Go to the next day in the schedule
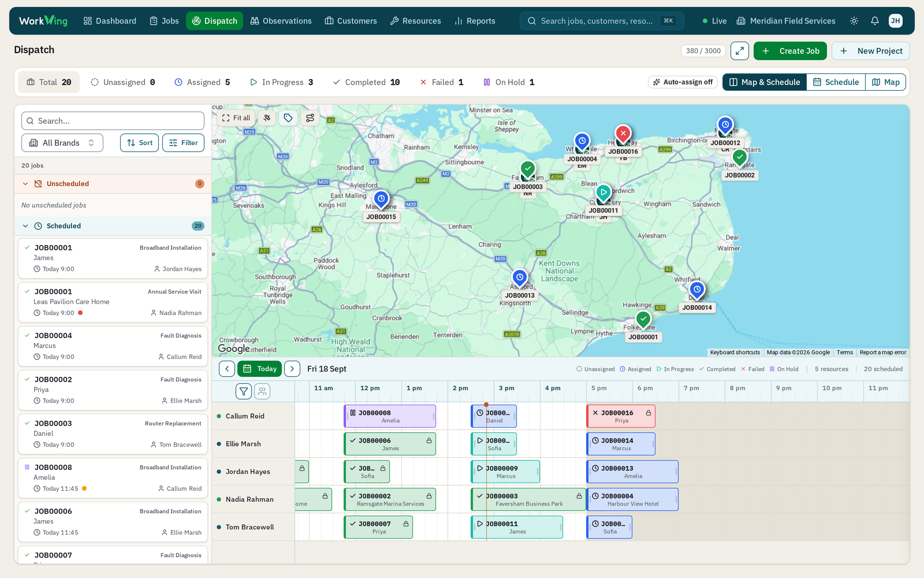Viewport: 924px width, 578px height. click(x=292, y=369)
